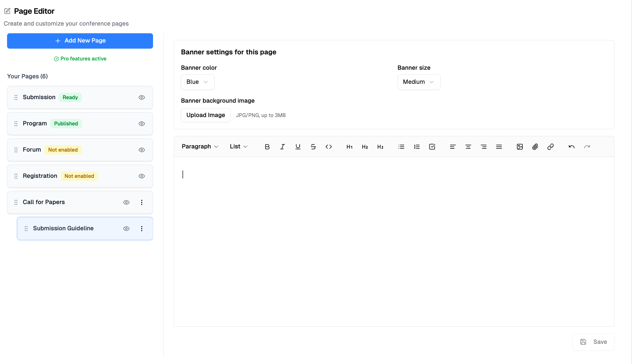The height and width of the screenshot is (364, 632).
Task: Toggle visibility of the Submission page
Action: point(142,98)
